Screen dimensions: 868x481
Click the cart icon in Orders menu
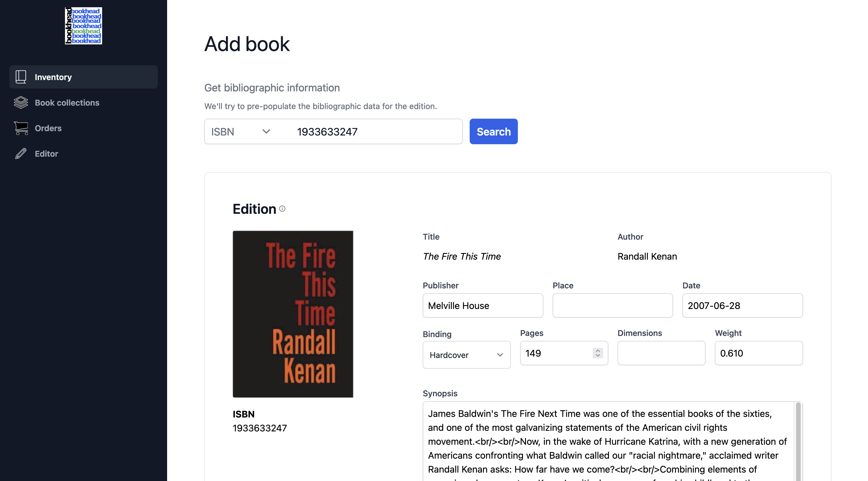tap(21, 128)
